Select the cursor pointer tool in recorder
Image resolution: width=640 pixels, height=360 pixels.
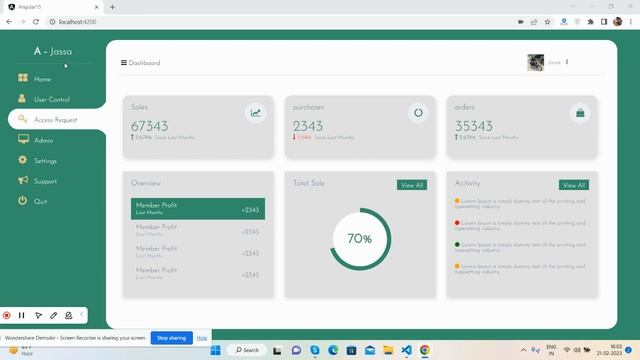pyautogui.click(x=38, y=315)
